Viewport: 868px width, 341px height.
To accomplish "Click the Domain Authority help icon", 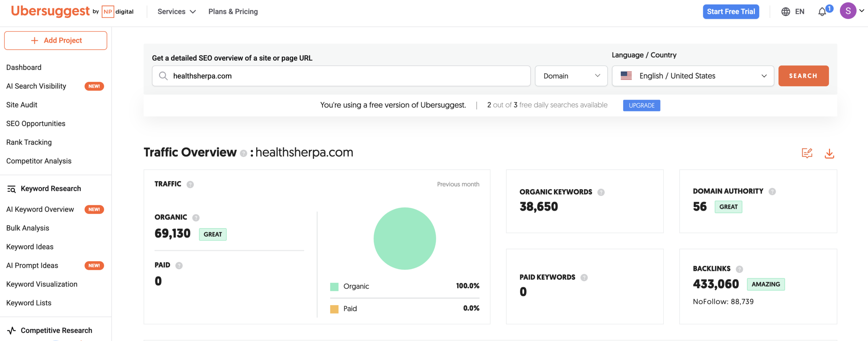I will [772, 191].
